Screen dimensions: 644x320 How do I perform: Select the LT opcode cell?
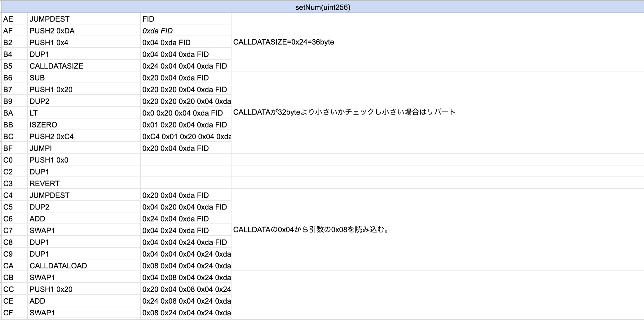(x=84, y=113)
